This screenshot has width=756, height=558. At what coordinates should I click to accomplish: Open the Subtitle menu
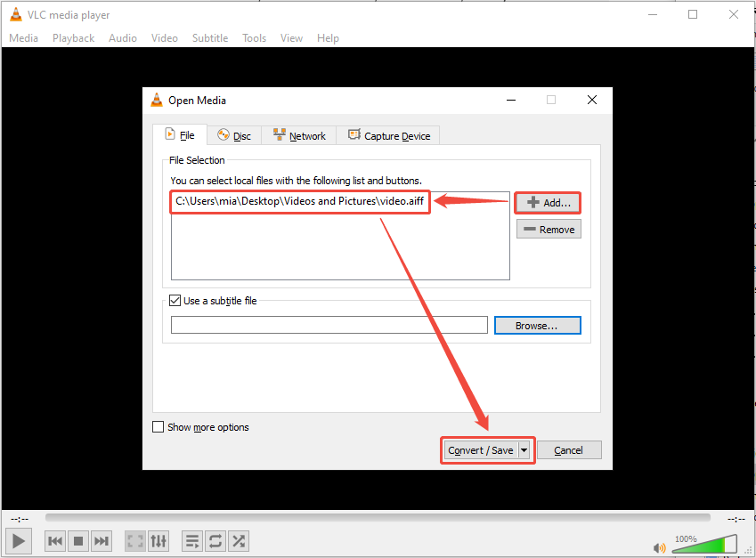pyautogui.click(x=210, y=38)
